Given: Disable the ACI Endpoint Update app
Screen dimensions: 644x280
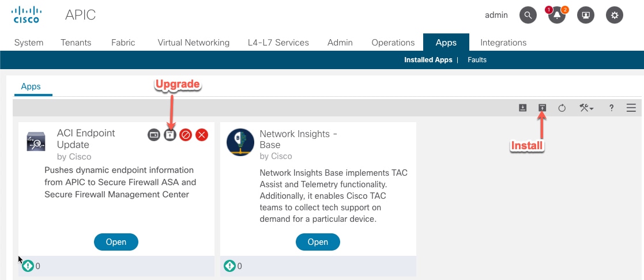Looking at the screenshot, I should point(186,135).
